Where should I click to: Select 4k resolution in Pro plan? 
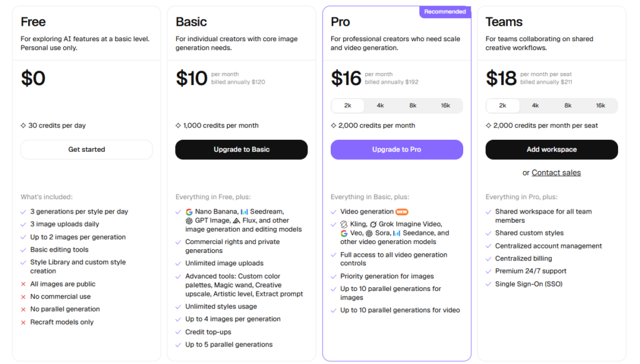coord(380,106)
